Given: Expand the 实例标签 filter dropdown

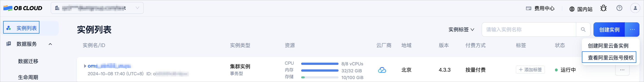Looking at the screenshot, I should 461,30.
